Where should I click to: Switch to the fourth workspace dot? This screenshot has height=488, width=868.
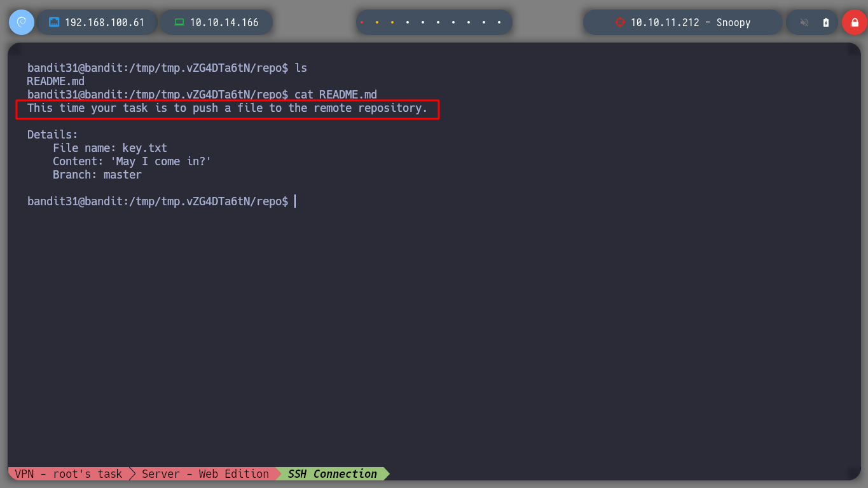[x=408, y=22]
